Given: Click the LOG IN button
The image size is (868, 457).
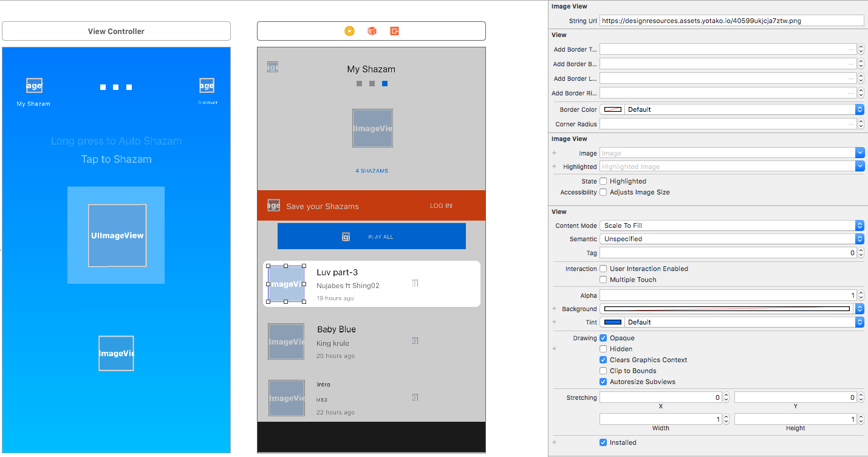Looking at the screenshot, I should [x=441, y=205].
